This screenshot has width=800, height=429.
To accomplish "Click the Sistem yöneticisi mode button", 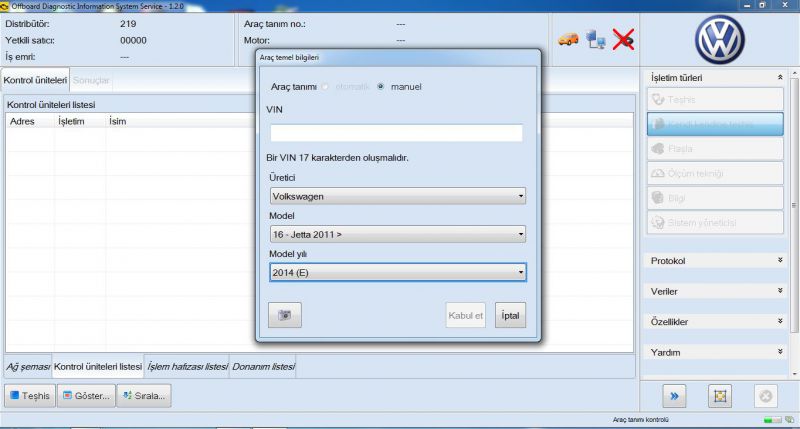I will 715,222.
